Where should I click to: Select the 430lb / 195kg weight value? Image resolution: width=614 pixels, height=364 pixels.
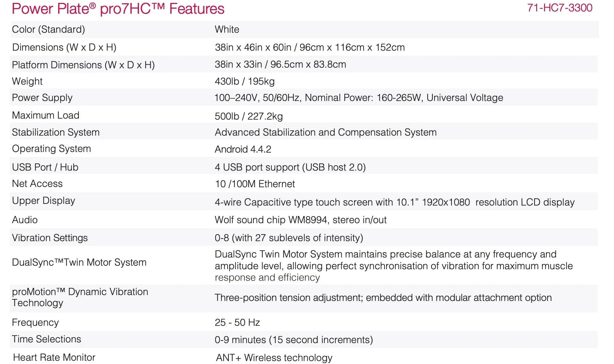pyautogui.click(x=245, y=81)
